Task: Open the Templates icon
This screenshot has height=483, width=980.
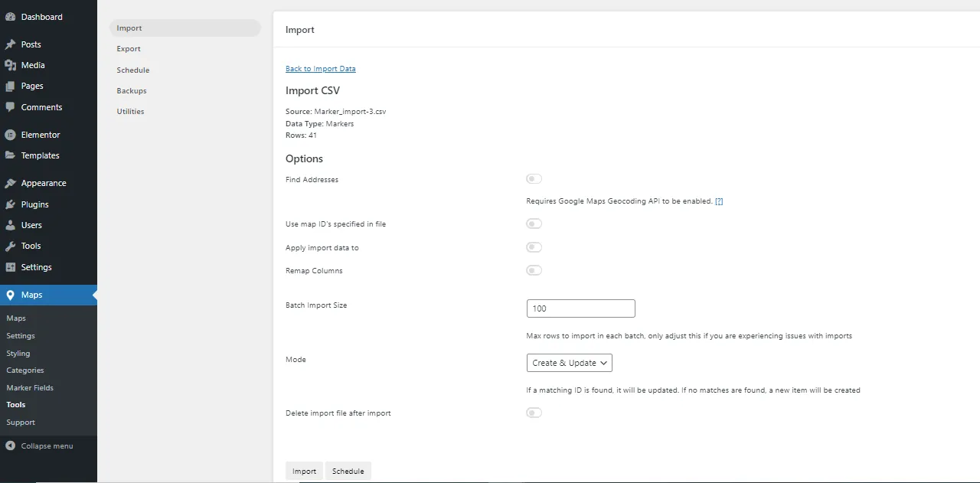Action: (11, 155)
